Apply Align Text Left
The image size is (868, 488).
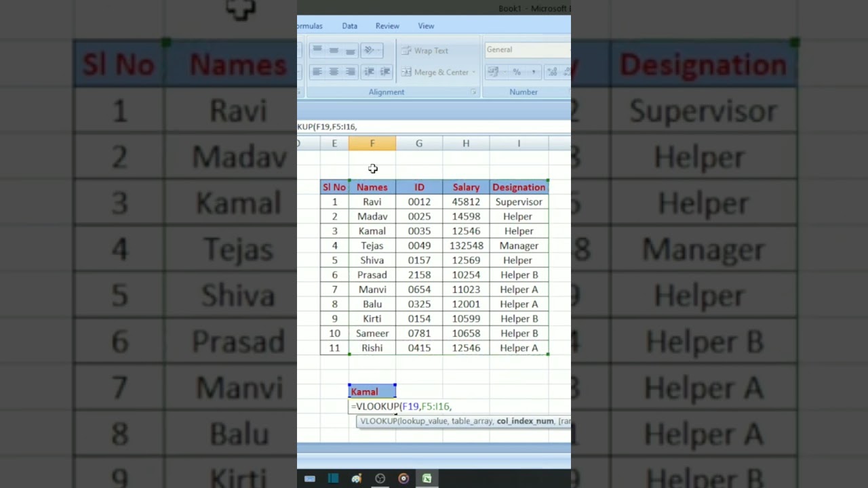coord(317,72)
